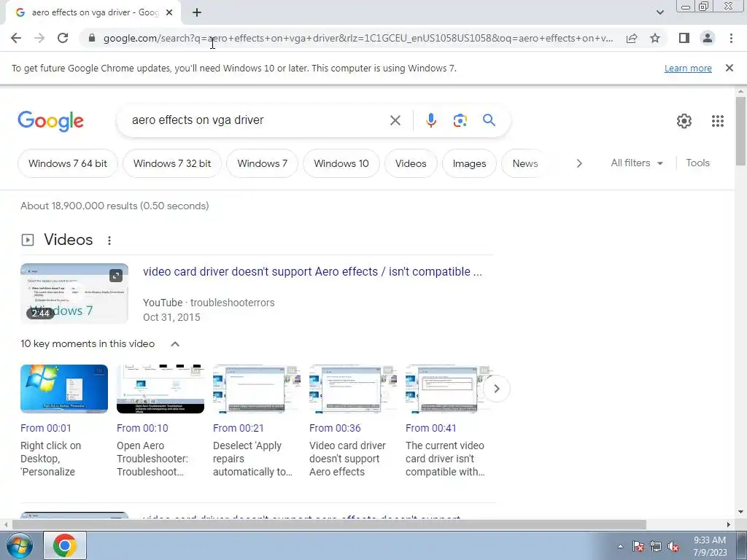
Task: Open the Windows Start orb
Action: pyautogui.click(x=20, y=545)
